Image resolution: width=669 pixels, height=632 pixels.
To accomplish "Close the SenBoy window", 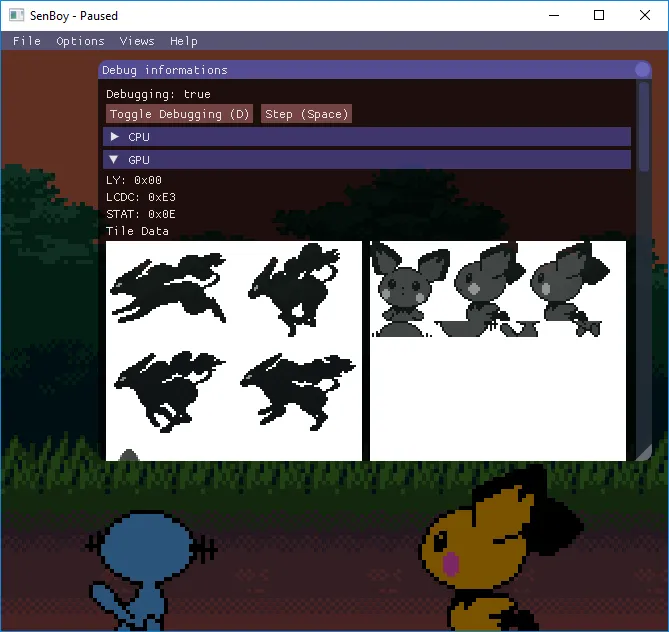I will [645, 15].
